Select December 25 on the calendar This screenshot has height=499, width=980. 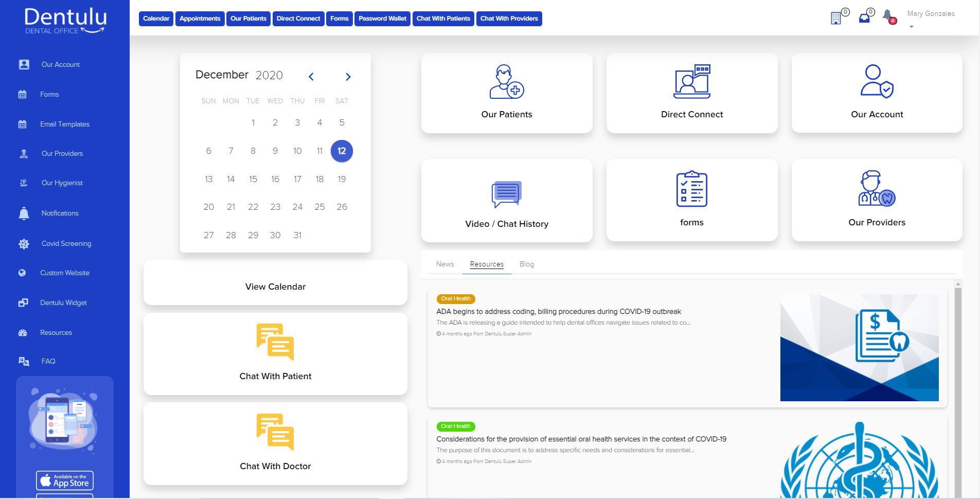[319, 207]
